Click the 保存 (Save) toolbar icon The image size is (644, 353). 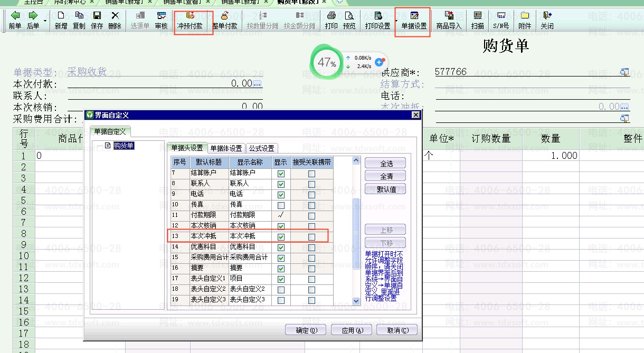(x=97, y=20)
